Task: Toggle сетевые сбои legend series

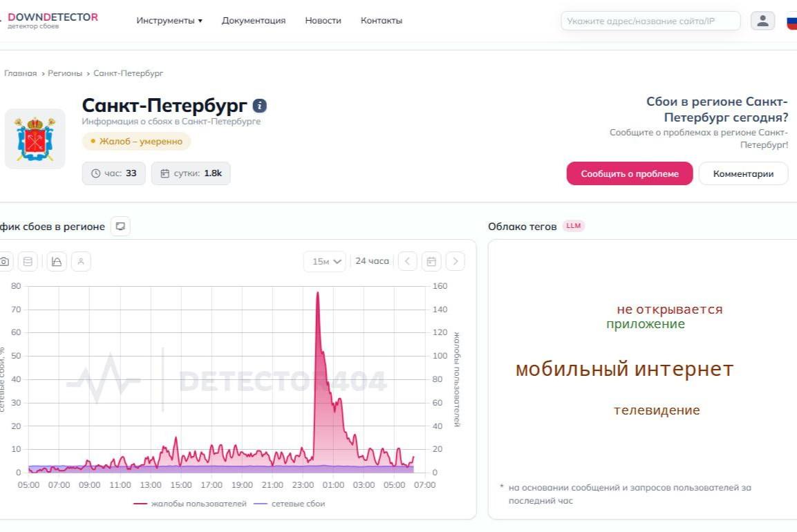Action: click(x=289, y=504)
